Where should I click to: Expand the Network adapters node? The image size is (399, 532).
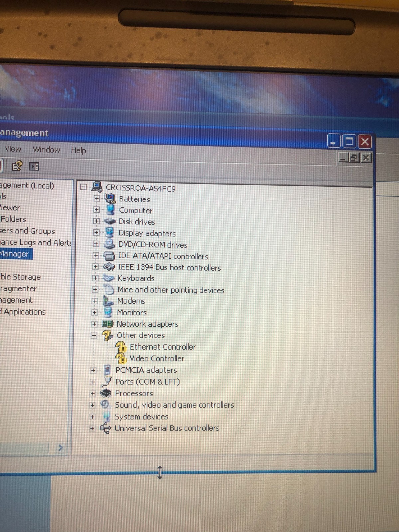coord(94,324)
